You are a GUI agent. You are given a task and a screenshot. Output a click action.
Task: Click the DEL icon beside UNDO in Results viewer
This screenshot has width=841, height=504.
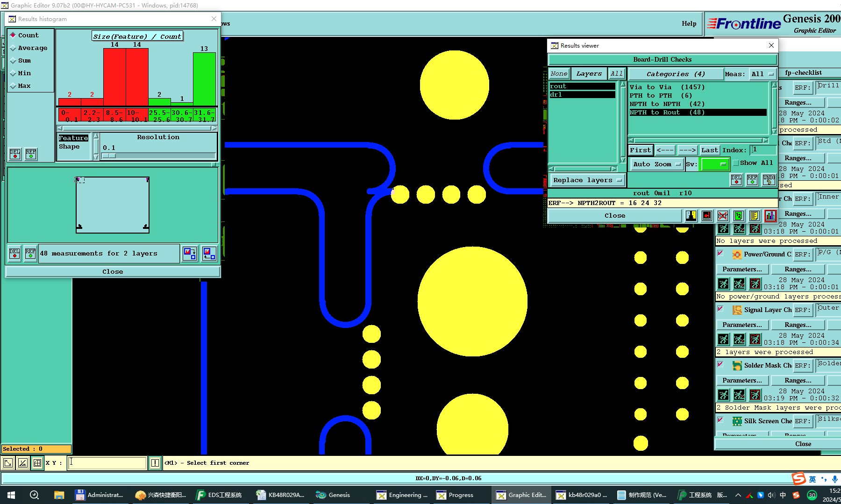pos(736,180)
